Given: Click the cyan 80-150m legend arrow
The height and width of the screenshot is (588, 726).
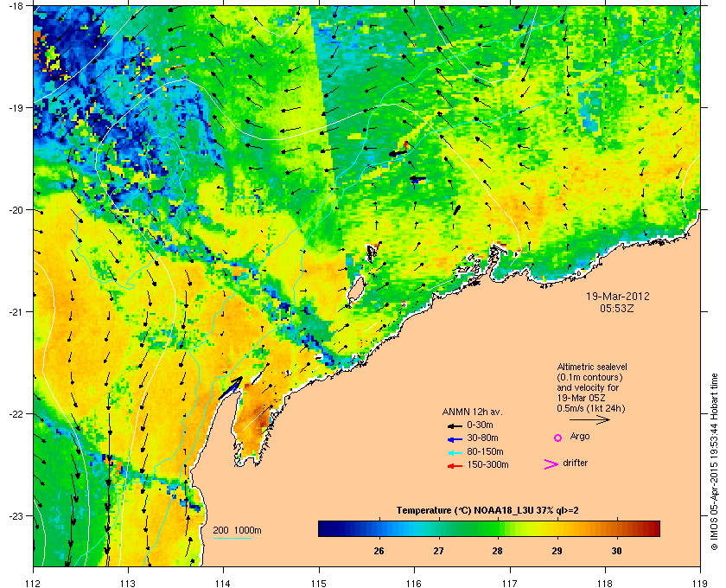Looking at the screenshot, I should (455, 452).
